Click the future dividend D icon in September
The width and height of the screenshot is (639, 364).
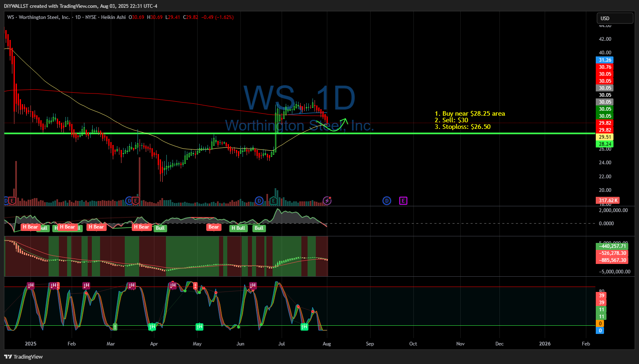point(387,201)
